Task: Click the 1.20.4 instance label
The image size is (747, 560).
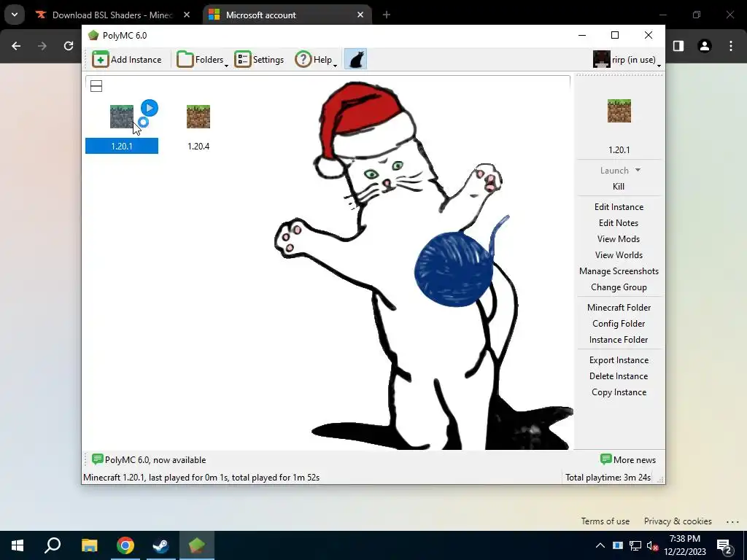Action: click(198, 146)
